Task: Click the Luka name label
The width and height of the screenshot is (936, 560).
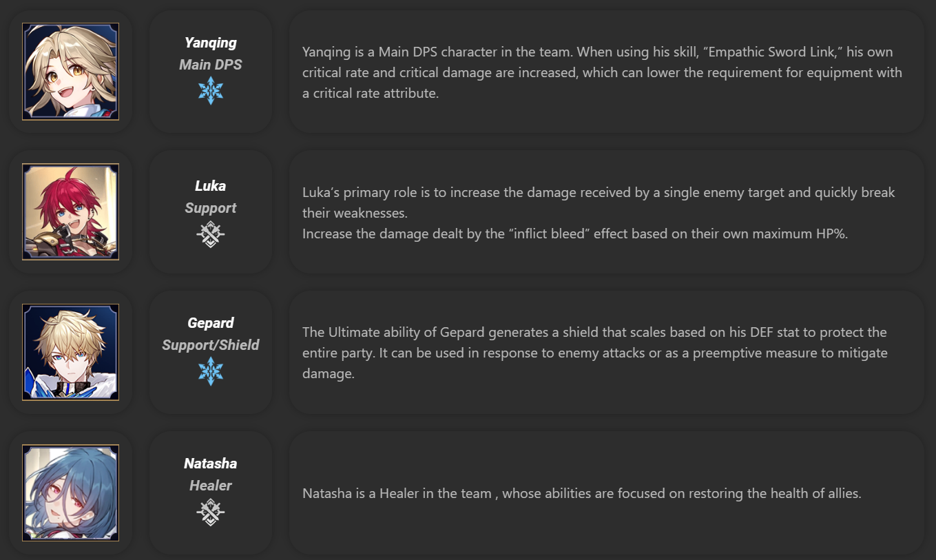Action: point(211,186)
